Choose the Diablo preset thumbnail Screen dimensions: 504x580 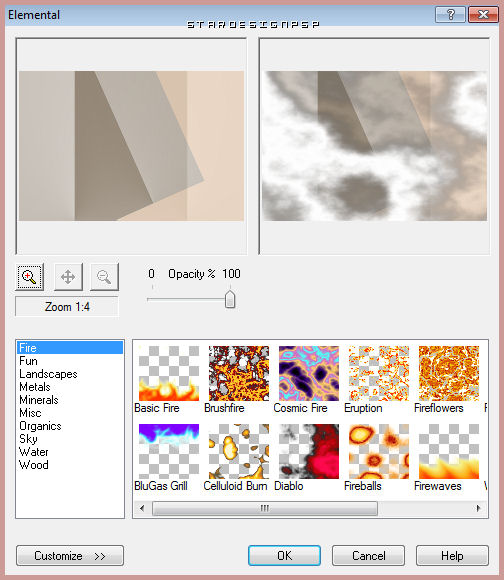point(309,451)
